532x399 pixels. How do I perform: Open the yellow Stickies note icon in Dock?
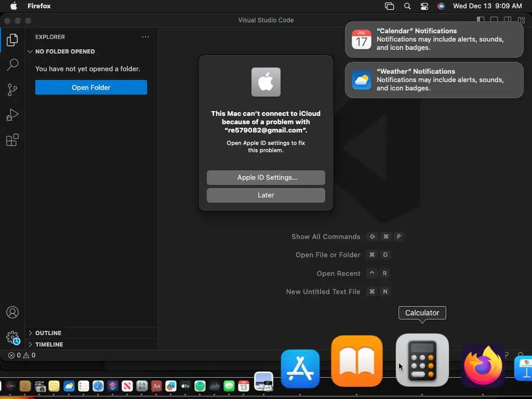[x=54, y=386]
